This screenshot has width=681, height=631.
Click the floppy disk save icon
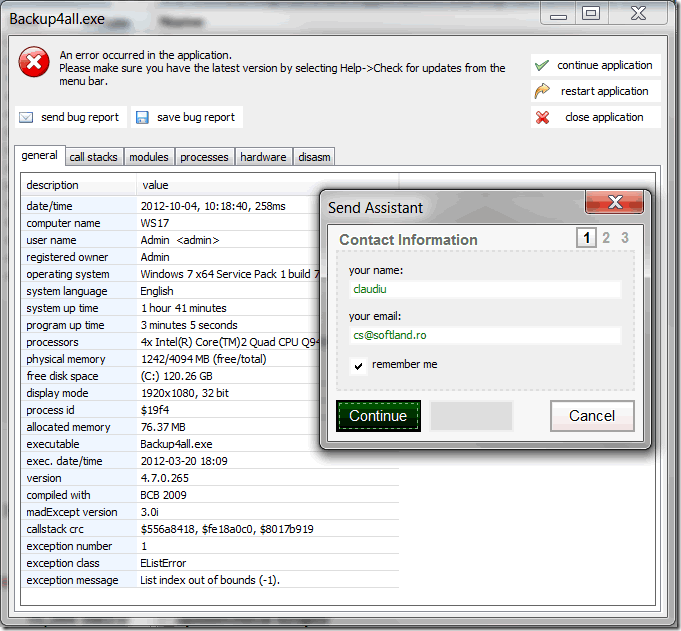point(142,117)
